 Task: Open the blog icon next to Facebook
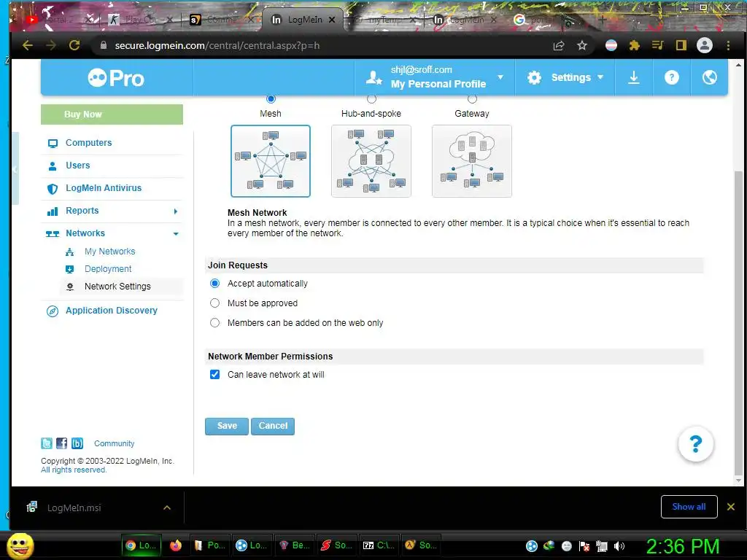click(77, 443)
